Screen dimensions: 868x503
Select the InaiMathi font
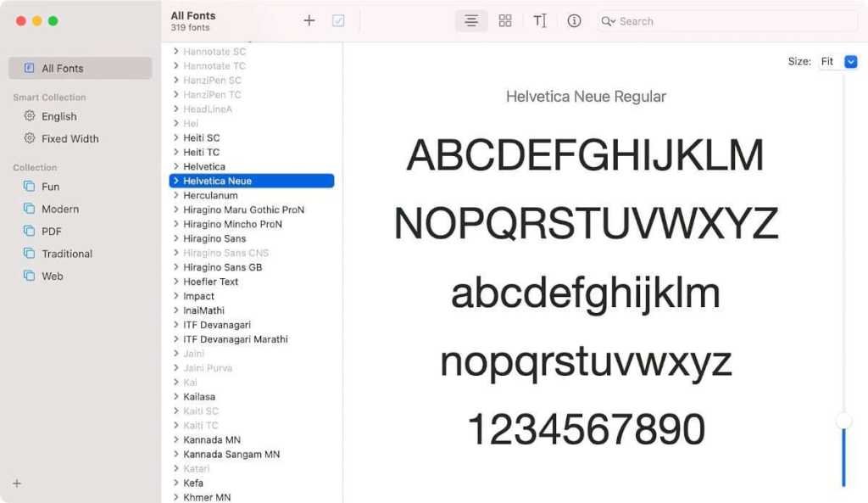coord(203,310)
